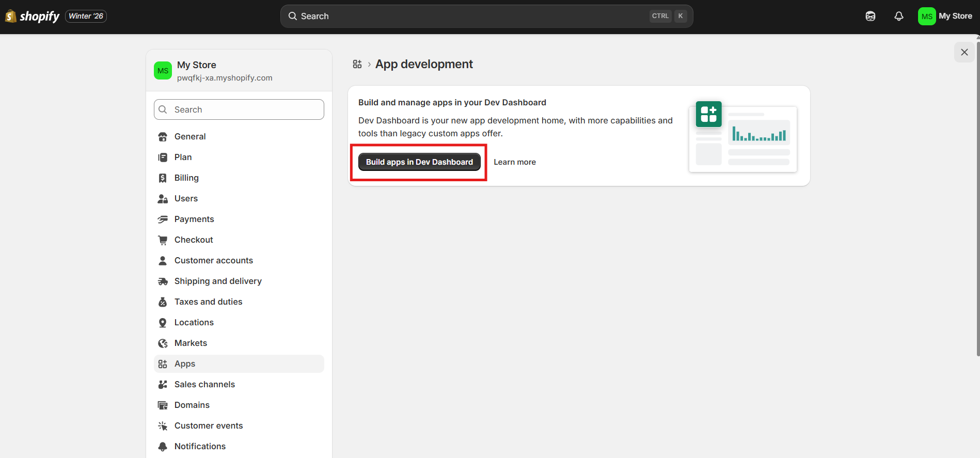Click the Plan settings icon

click(x=163, y=157)
